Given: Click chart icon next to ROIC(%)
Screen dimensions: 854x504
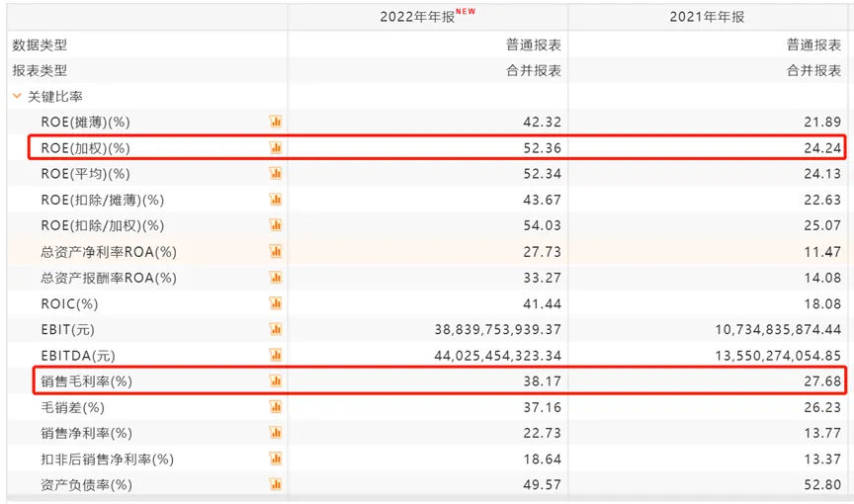Looking at the screenshot, I should tap(276, 303).
